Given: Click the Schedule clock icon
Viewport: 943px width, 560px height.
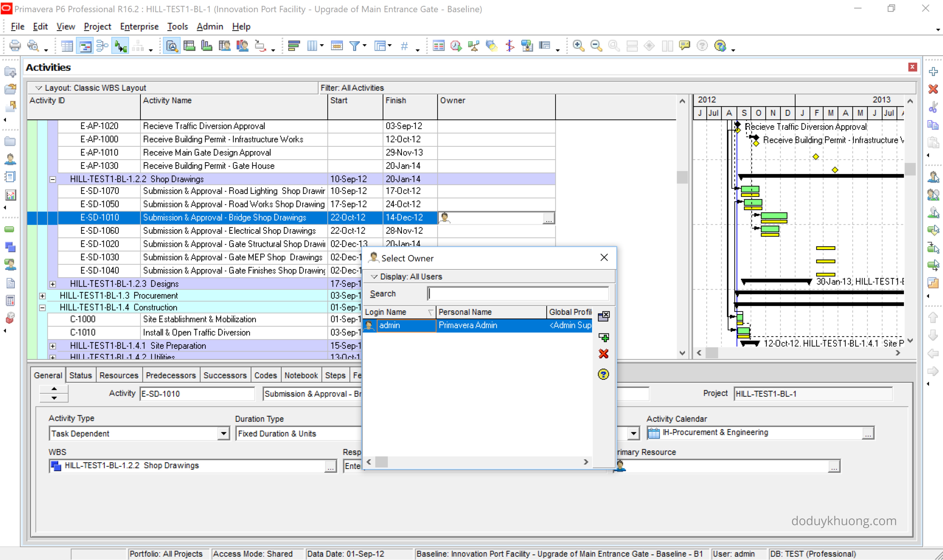Looking at the screenshot, I should click(456, 46).
